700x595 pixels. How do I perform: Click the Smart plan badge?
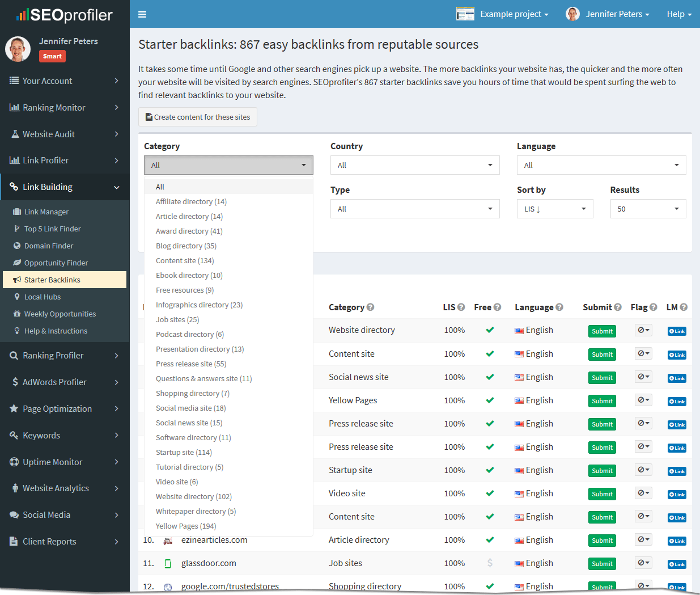[x=52, y=56]
